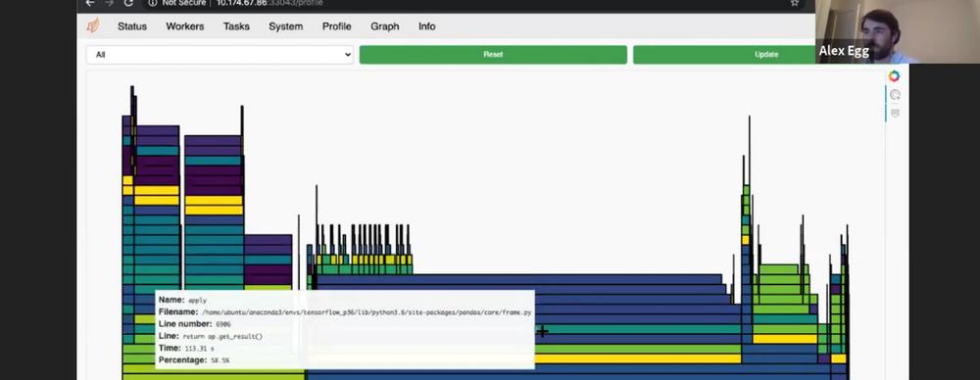Open the System tab

(x=285, y=26)
